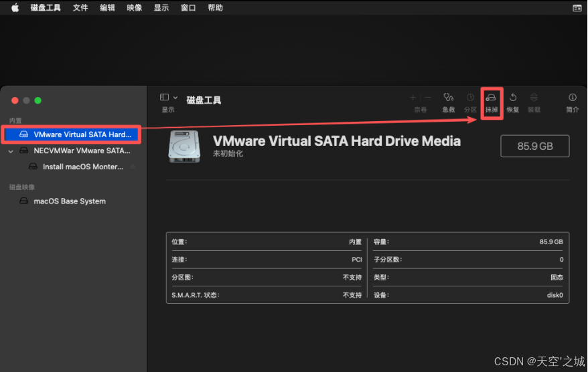Click the 未初始化 status text
This screenshot has height=372, width=588.
click(x=228, y=154)
